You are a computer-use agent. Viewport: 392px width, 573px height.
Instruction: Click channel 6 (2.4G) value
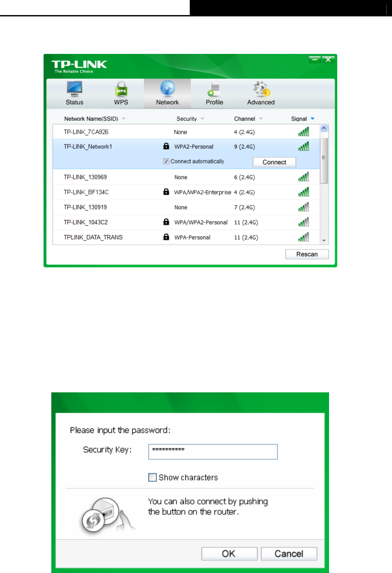pos(245,177)
